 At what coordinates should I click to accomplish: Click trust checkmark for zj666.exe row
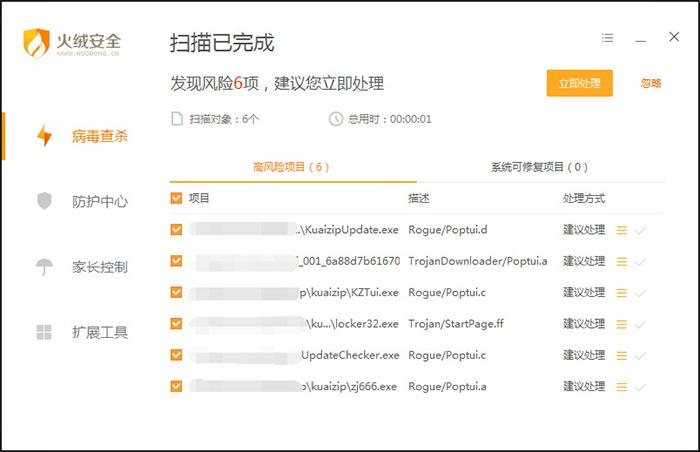640,387
